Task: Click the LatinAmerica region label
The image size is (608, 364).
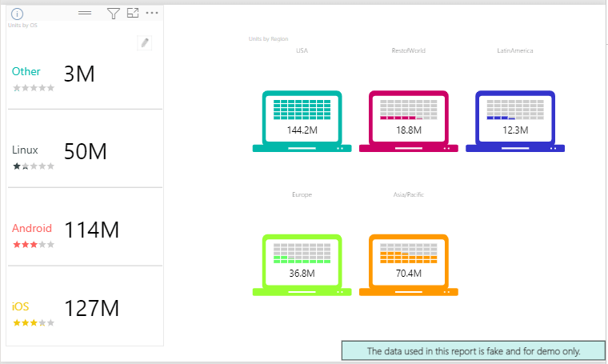Action: [x=515, y=50]
